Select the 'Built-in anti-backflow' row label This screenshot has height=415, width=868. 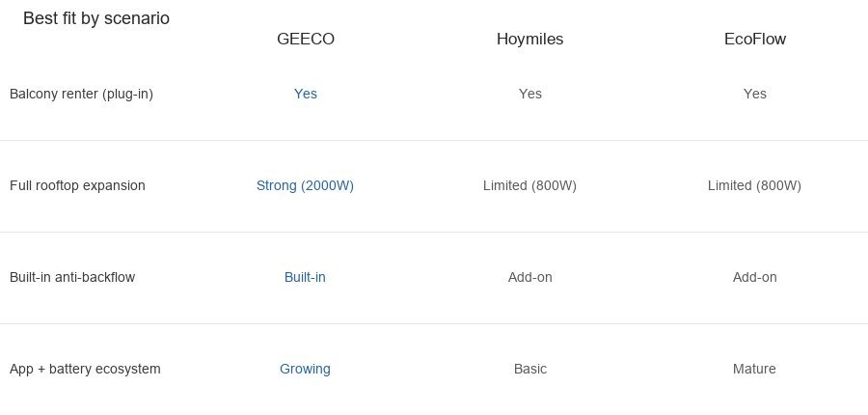[72, 277]
